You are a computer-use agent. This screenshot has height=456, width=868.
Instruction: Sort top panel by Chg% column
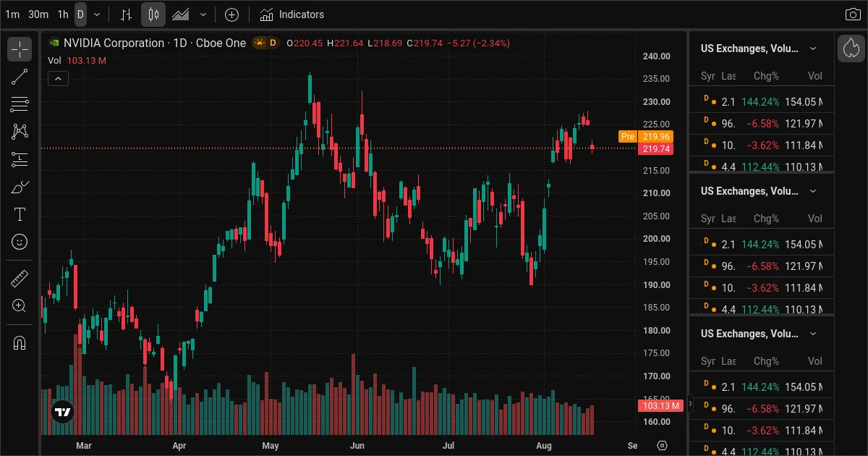[x=766, y=76]
